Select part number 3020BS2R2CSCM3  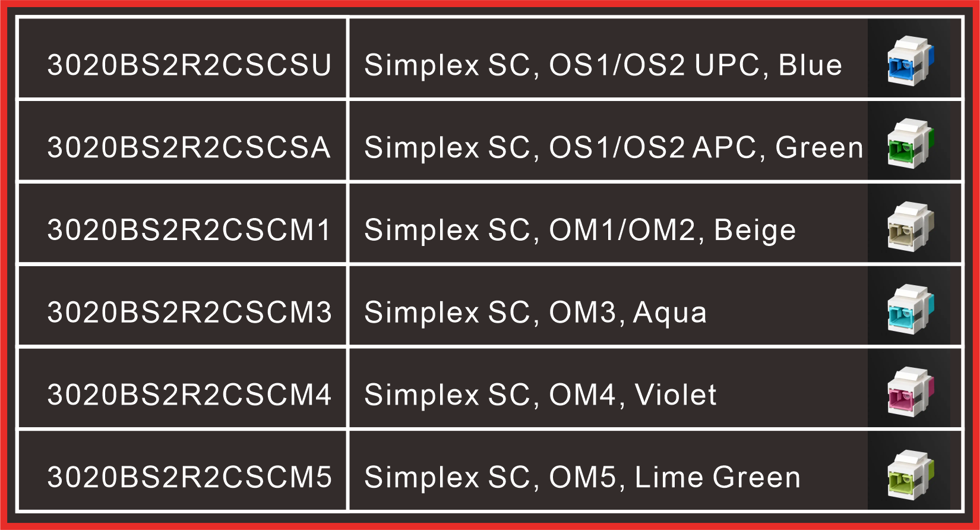tap(189, 313)
